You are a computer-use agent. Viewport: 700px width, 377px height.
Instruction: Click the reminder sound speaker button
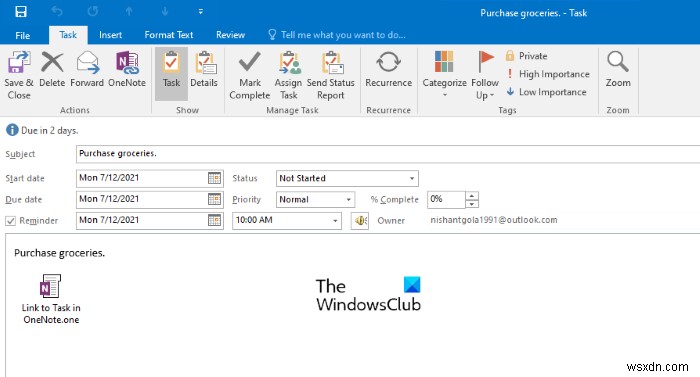[x=360, y=220]
